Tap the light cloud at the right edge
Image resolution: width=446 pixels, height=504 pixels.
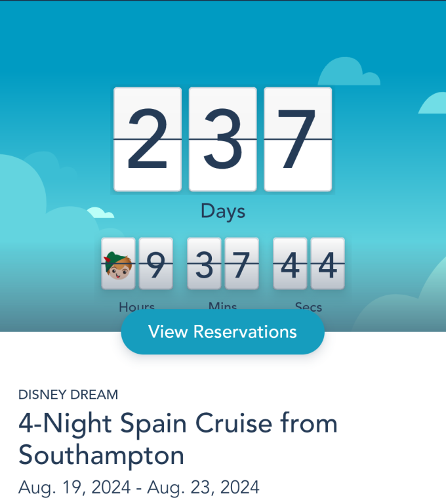pyautogui.click(x=434, y=104)
